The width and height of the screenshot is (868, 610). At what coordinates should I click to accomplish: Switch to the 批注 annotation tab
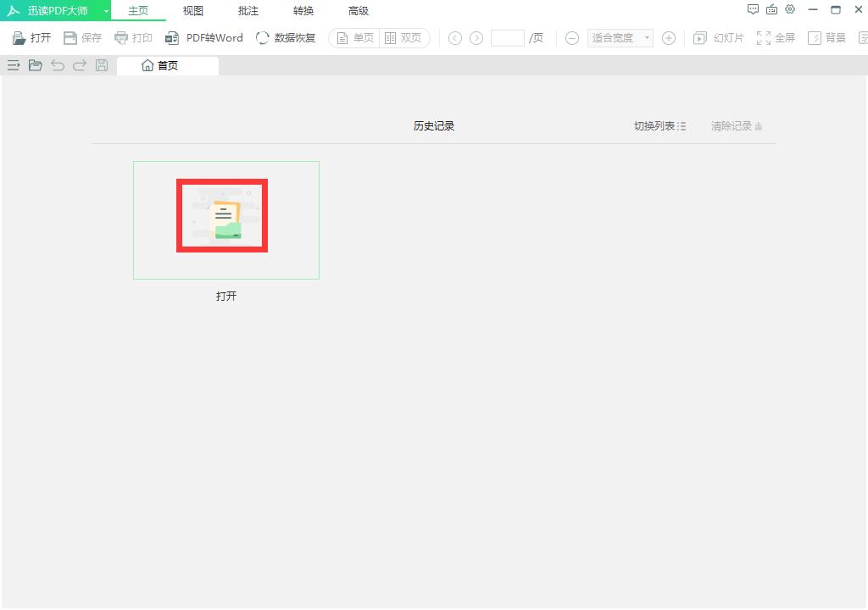pyautogui.click(x=248, y=11)
